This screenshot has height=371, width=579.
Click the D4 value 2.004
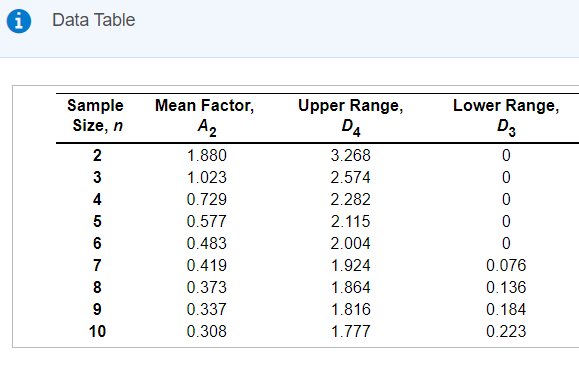350,243
